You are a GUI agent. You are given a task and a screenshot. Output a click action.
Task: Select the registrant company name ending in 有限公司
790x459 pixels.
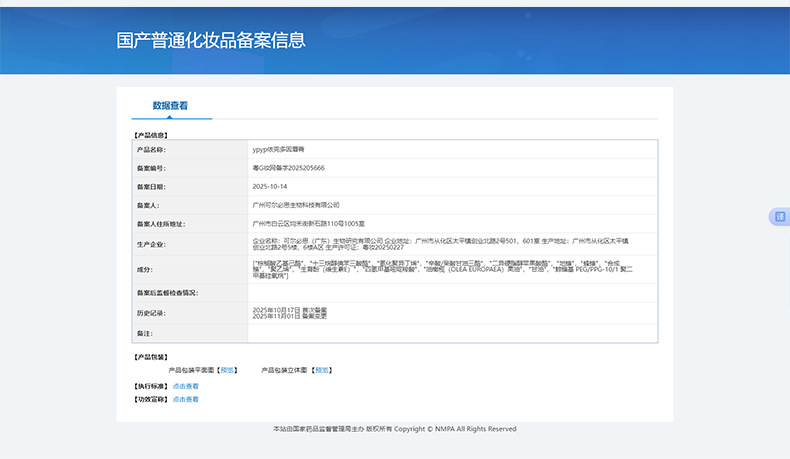pyautogui.click(x=296, y=205)
